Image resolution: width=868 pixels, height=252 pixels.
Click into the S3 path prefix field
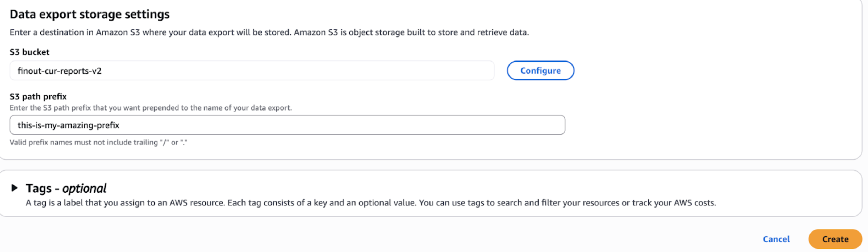click(287, 125)
